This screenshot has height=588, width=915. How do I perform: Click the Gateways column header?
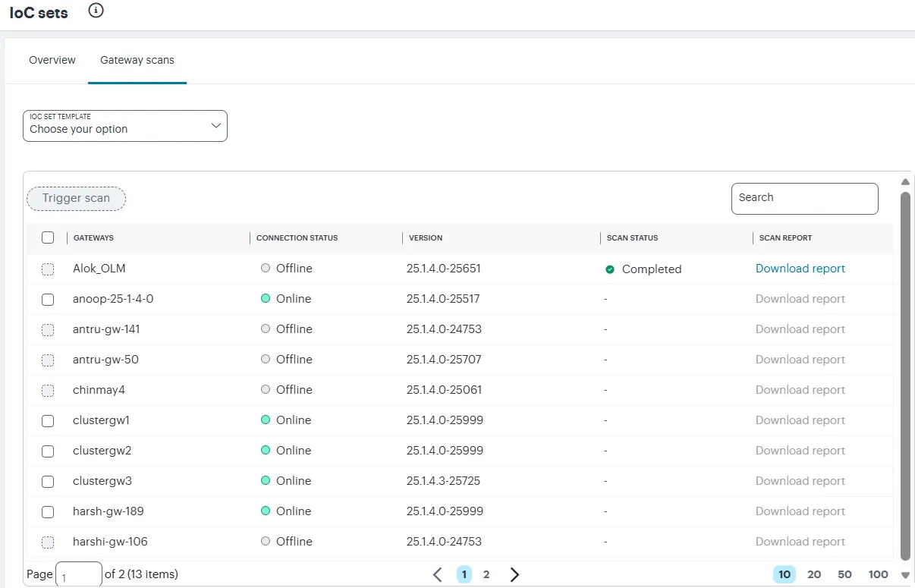coord(93,237)
